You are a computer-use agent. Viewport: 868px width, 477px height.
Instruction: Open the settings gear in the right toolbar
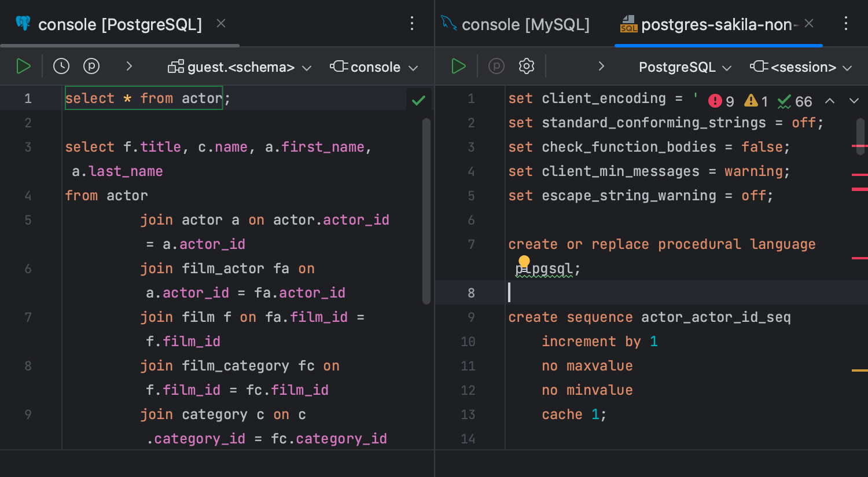(x=526, y=66)
